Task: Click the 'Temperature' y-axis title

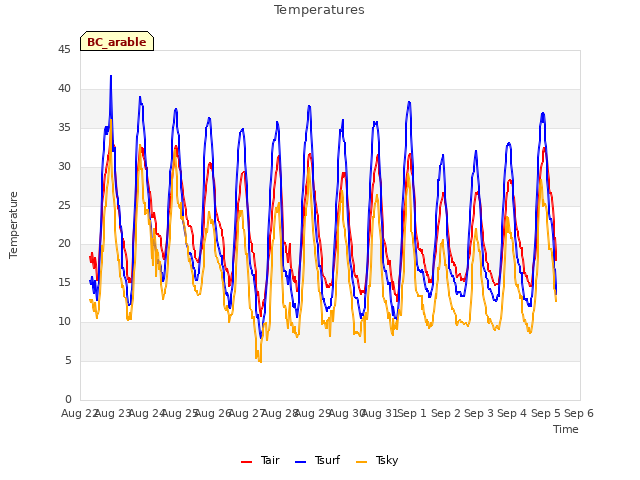Action: [x=13, y=225]
